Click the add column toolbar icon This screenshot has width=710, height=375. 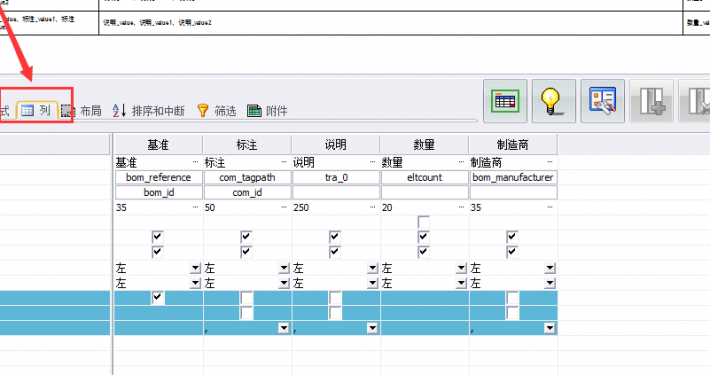652,101
